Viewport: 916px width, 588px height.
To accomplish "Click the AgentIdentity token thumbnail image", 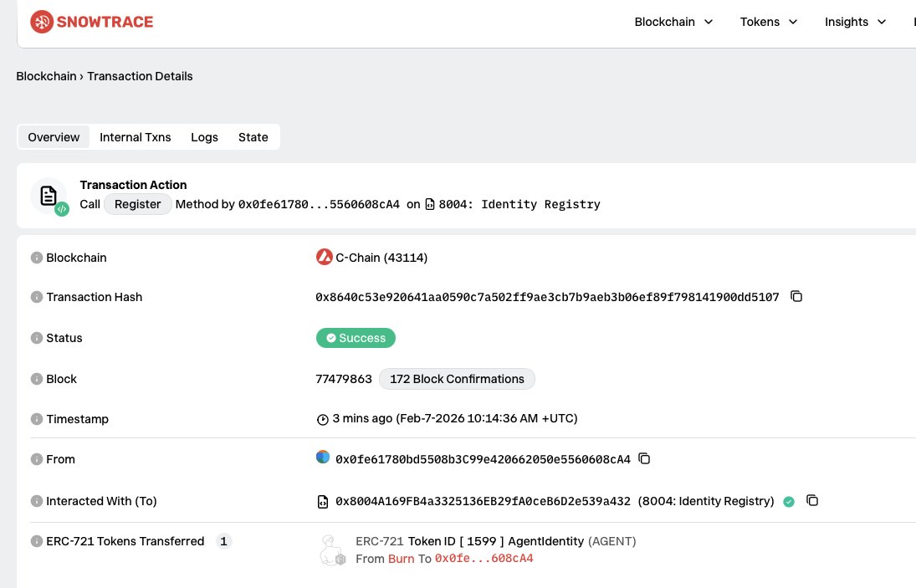I will pos(332,550).
